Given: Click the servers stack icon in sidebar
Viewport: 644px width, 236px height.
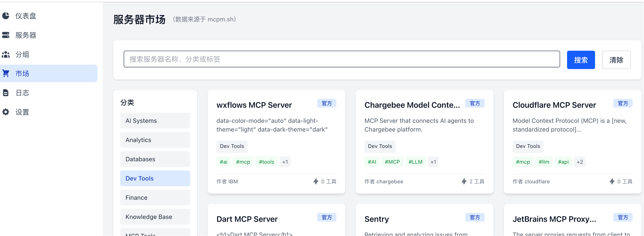Looking at the screenshot, I should click(x=6, y=35).
